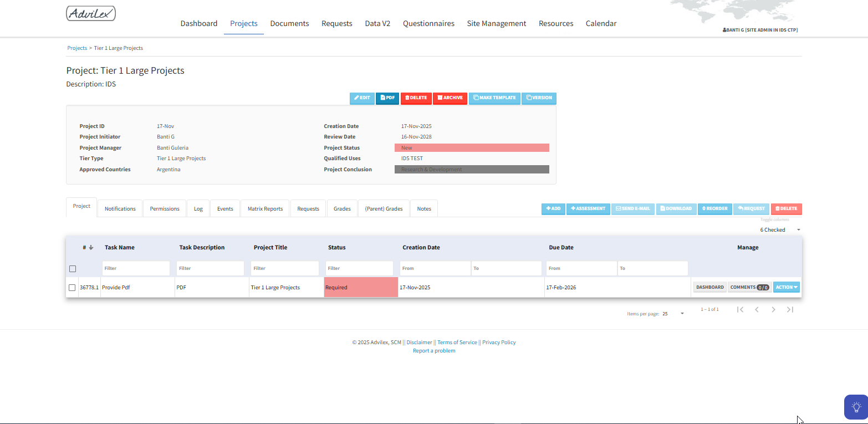The height and width of the screenshot is (424, 868).
Task: Open the lightbulb help widget
Action: [x=856, y=407]
